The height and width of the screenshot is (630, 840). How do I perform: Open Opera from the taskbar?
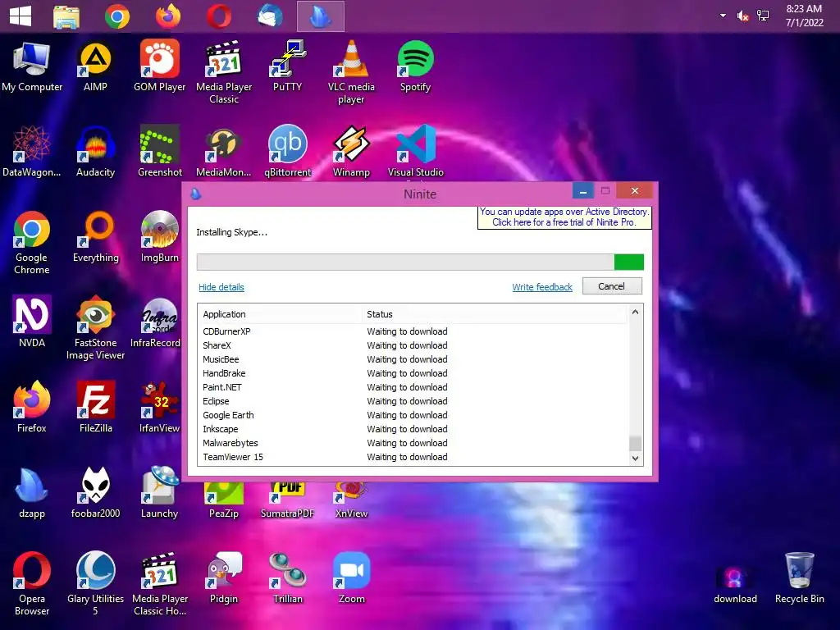[219, 16]
